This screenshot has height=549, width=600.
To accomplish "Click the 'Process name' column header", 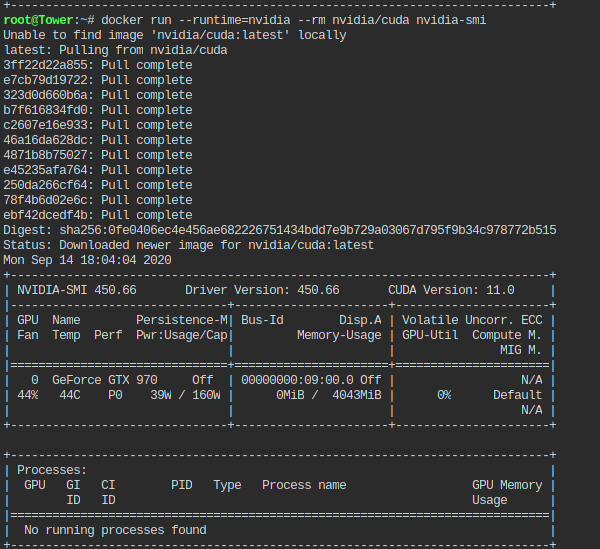I will click(304, 485).
